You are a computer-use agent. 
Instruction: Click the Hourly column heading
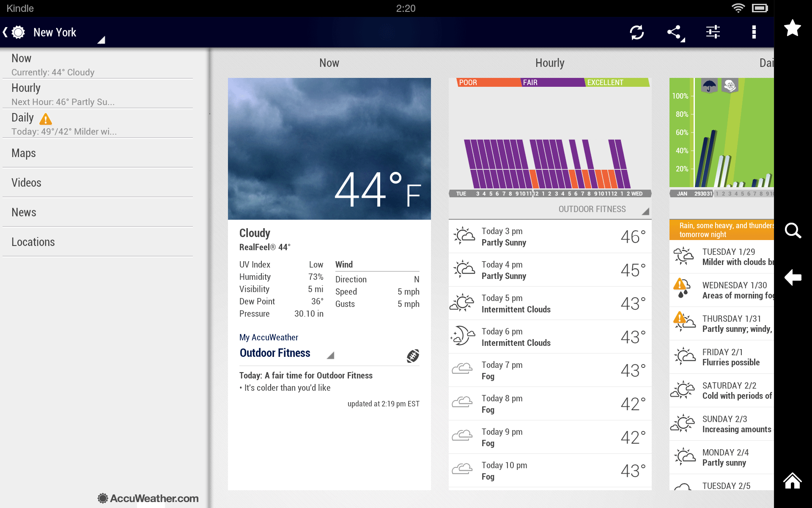(550, 63)
